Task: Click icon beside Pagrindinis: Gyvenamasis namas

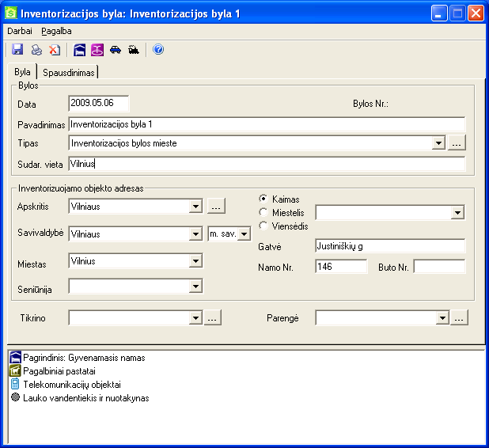Action: [15, 357]
